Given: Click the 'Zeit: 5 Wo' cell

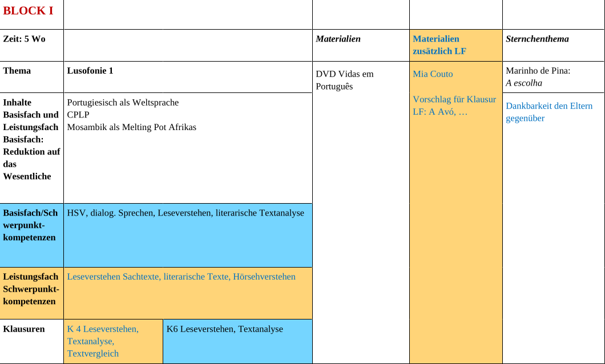Looking at the screenshot, I should click(x=24, y=39).
